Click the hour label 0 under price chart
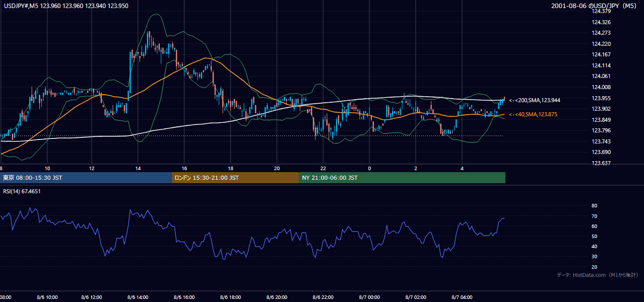The width and height of the screenshot is (644, 302). tap(369, 168)
